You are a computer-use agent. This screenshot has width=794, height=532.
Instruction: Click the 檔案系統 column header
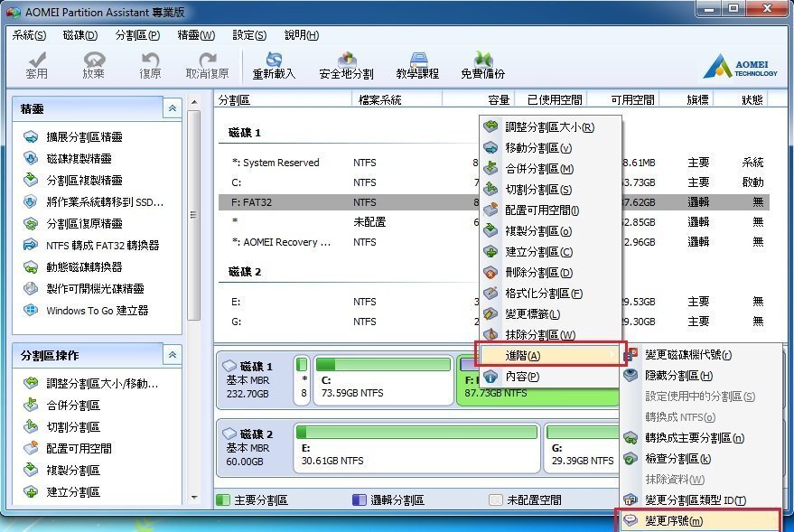tap(397, 99)
